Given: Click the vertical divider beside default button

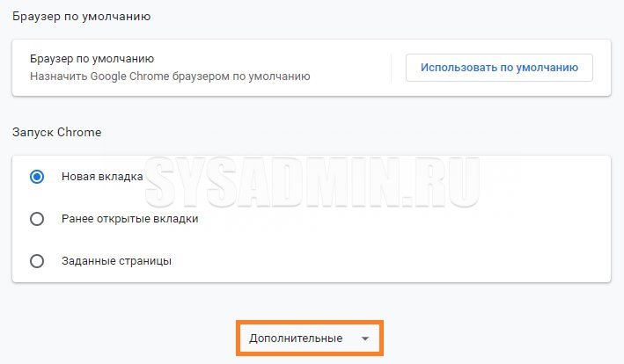Looking at the screenshot, I should point(392,67).
